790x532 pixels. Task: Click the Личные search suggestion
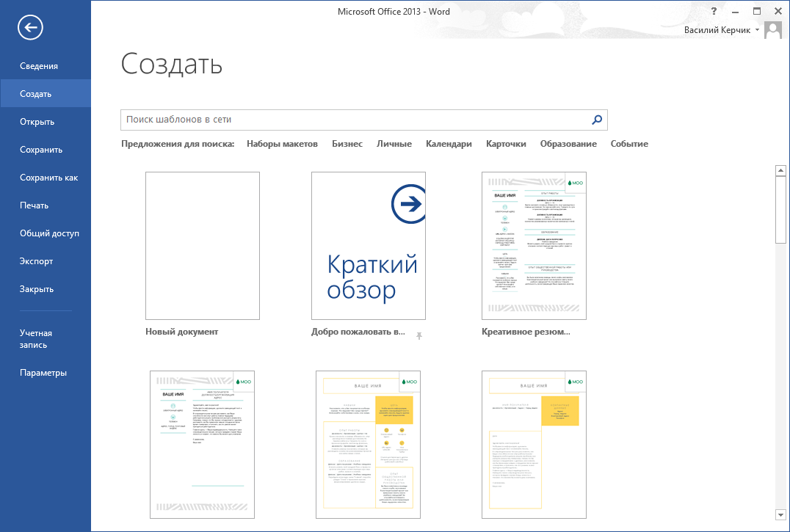tap(394, 144)
